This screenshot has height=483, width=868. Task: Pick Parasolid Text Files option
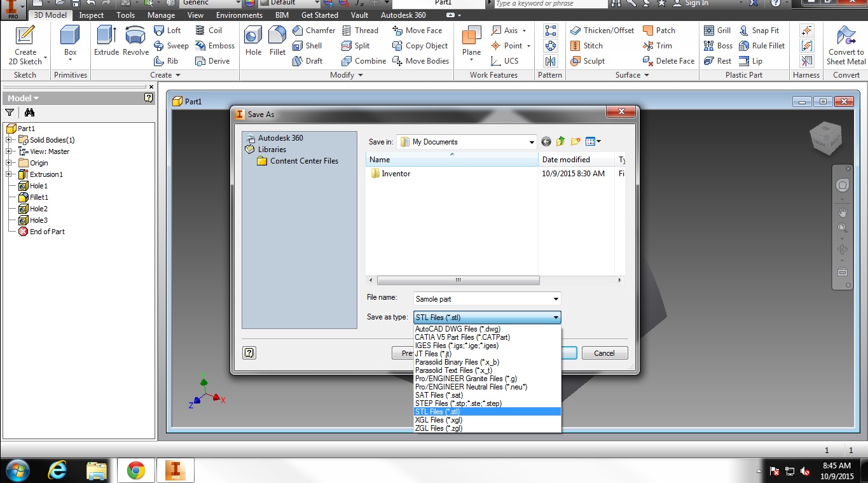(x=487, y=370)
